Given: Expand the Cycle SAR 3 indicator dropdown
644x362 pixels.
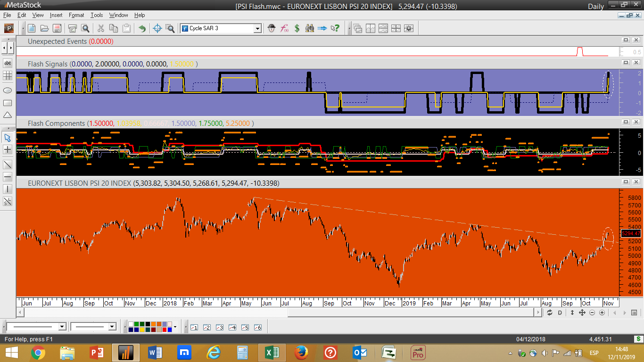Looking at the screenshot, I should [x=257, y=28].
